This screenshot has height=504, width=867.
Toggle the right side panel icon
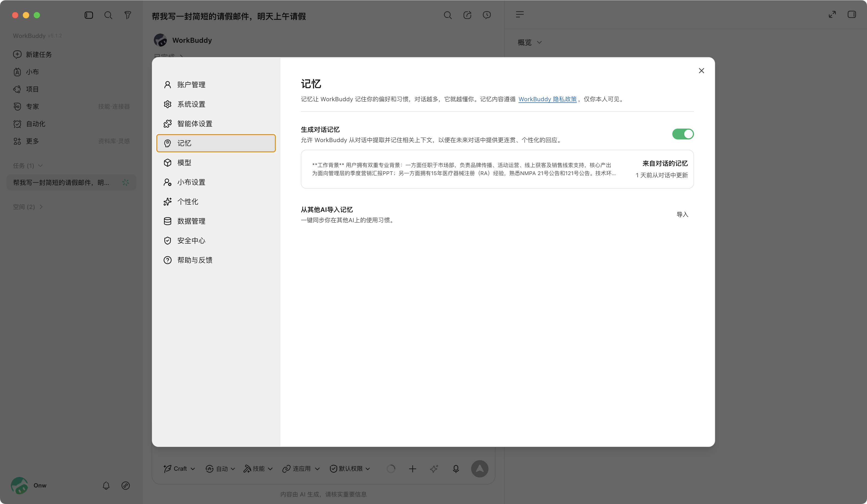pyautogui.click(x=852, y=14)
